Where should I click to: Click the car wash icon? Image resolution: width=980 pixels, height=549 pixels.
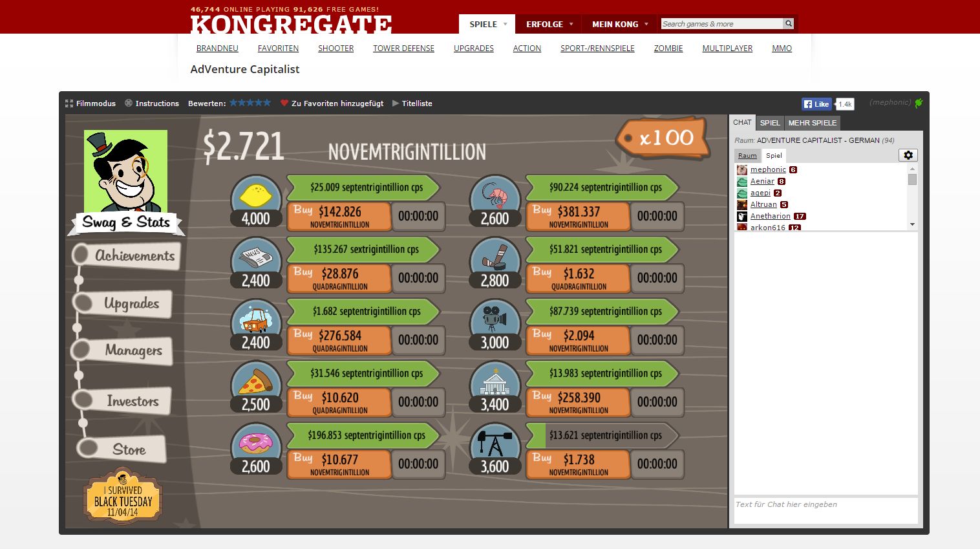pos(255,318)
